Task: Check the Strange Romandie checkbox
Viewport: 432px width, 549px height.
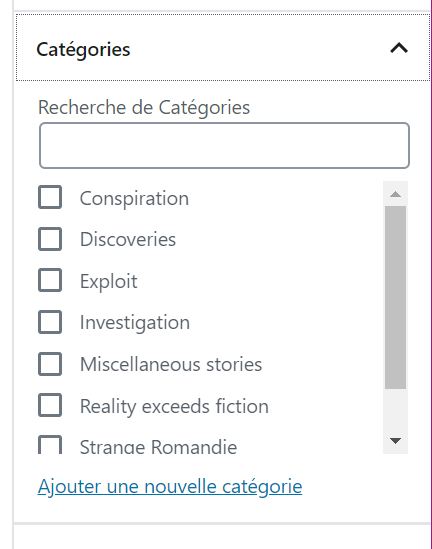Action: pos(50,445)
